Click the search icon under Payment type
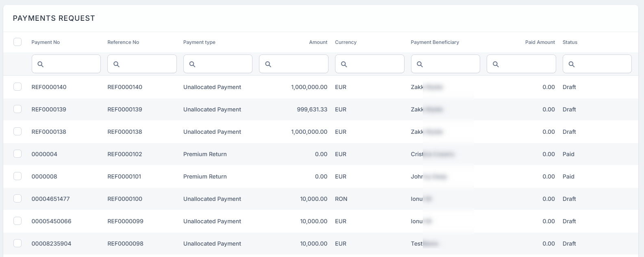The width and height of the screenshot is (644, 257). (192, 64)
